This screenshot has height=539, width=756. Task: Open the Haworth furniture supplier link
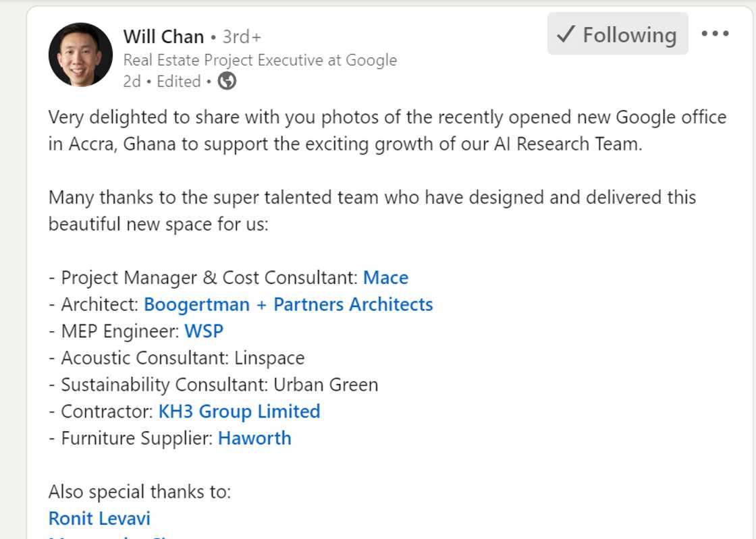pyautogui.click(x=255, y=438)
